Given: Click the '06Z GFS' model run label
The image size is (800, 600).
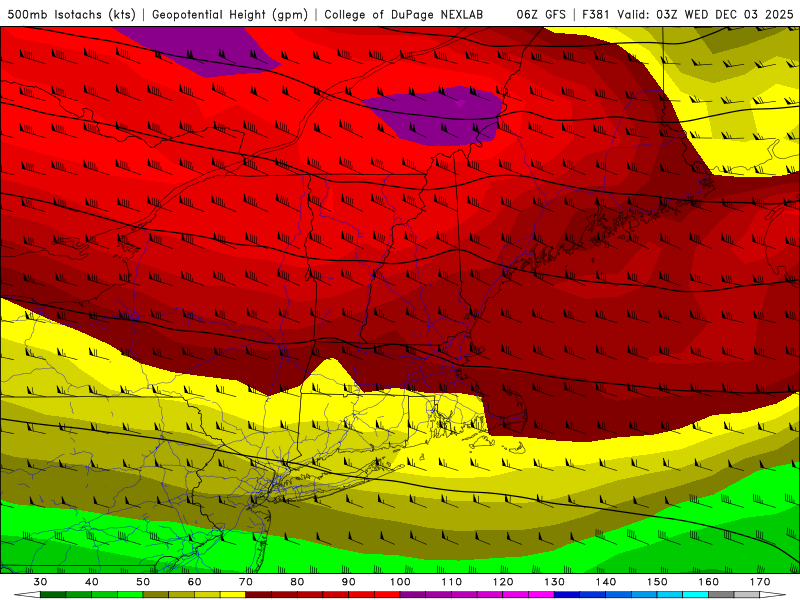Looking at the screenshot, I should [x=541, y=15].
